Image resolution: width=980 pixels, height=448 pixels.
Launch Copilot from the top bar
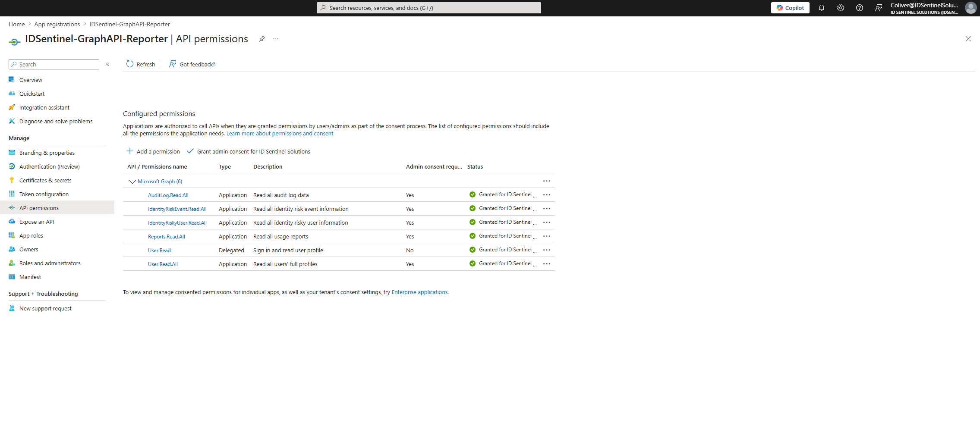(790, 8)
